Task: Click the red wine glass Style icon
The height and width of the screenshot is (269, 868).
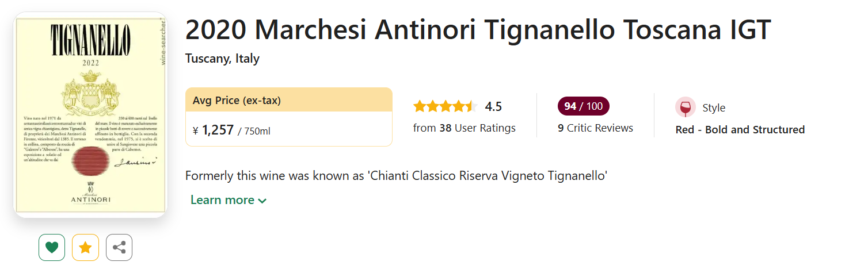Action: coord(686,107)
